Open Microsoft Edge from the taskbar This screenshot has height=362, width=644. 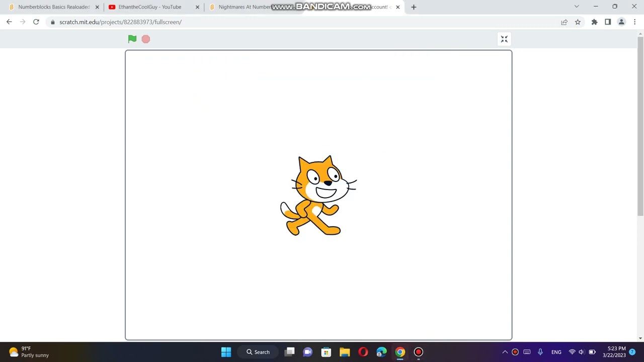point(381,352)
